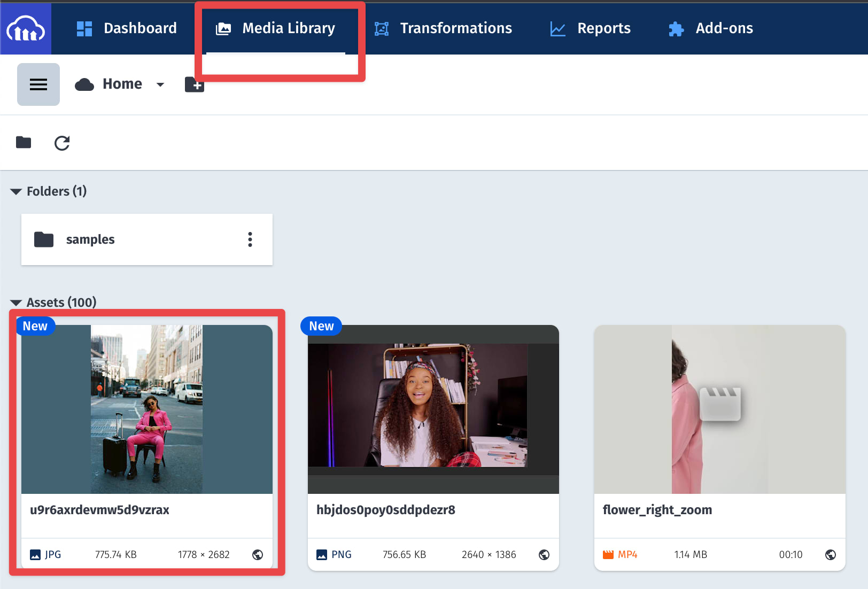The width and height of the screenshot is (868, 589).
Task: Click the Home breadcrumb label
Action: tap(122, 84)
